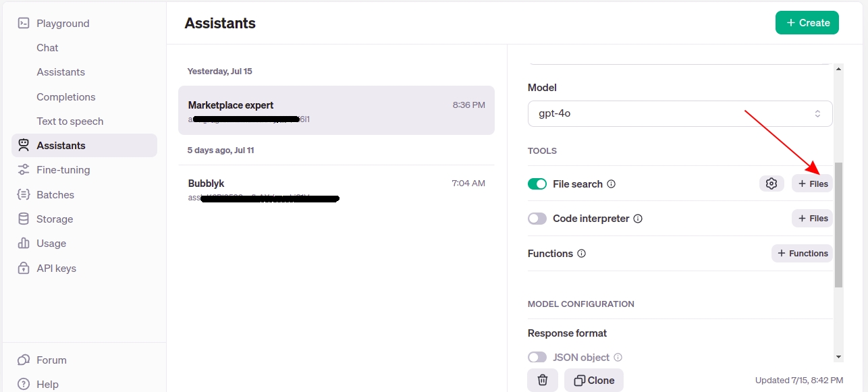Viewport: 868px width, 392px height.
Task: Disable the File search toggle
Action: point(537,184)
